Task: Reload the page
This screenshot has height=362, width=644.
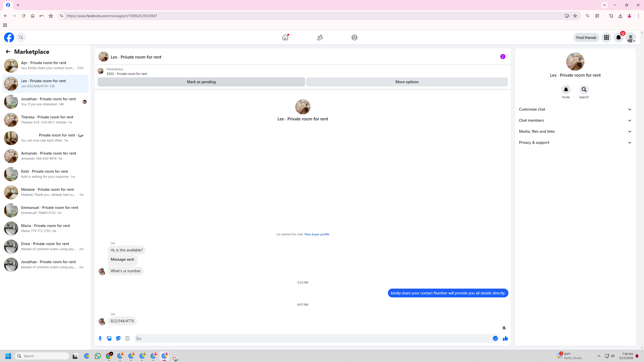Action: 24,16
